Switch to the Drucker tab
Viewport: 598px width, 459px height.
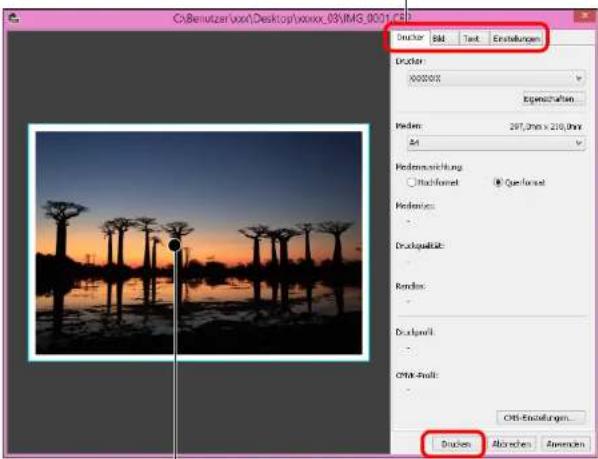[x=410, y=38]
